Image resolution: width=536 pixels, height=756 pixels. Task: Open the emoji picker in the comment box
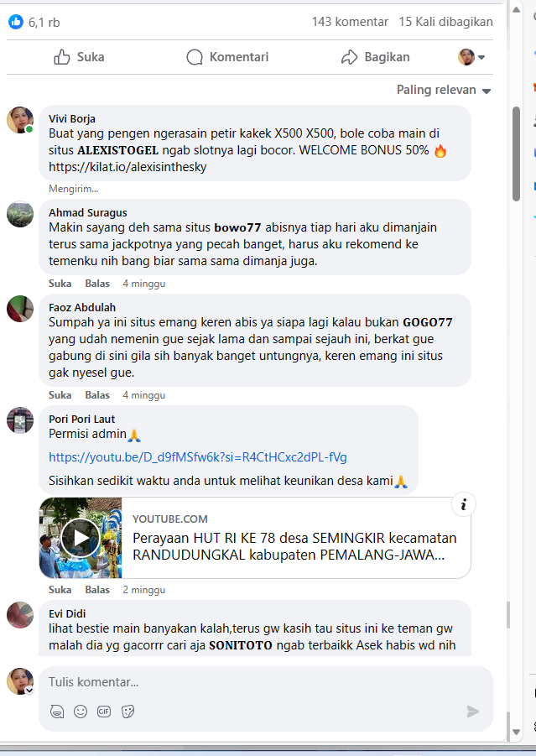tap(81, 712)
